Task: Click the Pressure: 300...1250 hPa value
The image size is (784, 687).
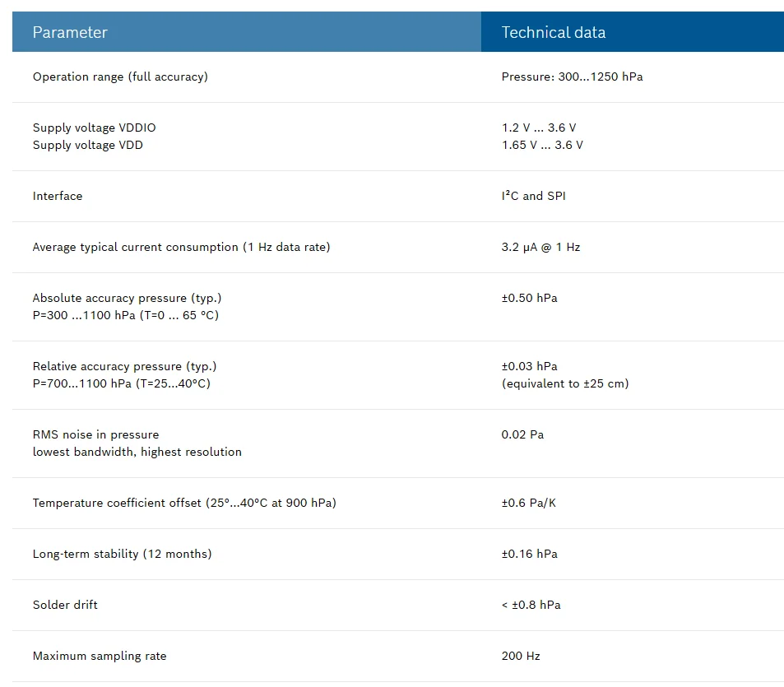Action: coord(572,77)
